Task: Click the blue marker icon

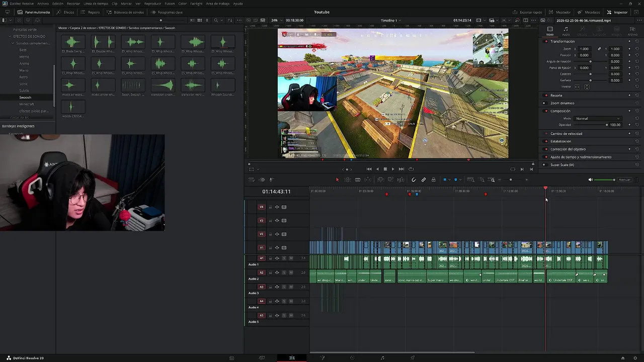Action: click(456, 179)
